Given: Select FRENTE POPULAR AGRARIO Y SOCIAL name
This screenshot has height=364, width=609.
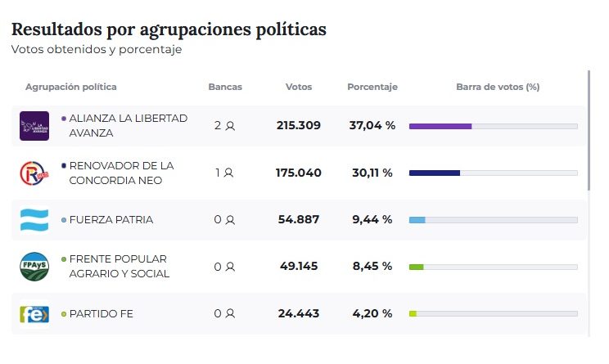Looking at the screenshot, I should (120, 267).
